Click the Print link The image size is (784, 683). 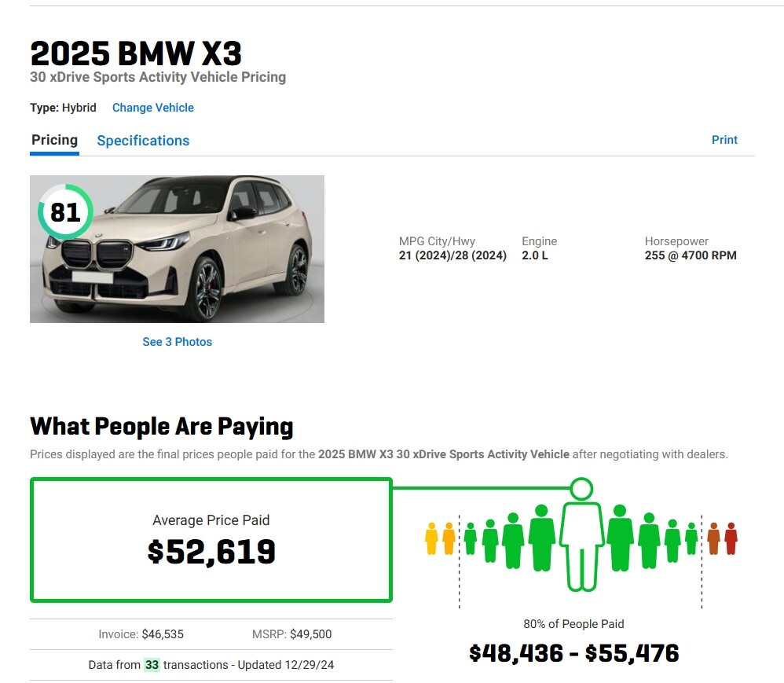pos(724,140)
